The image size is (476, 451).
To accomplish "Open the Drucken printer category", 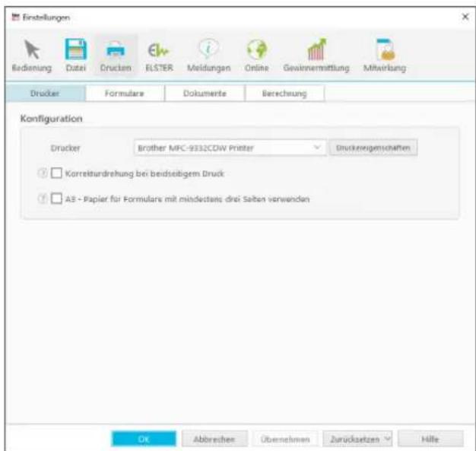I will click(116, 56).
